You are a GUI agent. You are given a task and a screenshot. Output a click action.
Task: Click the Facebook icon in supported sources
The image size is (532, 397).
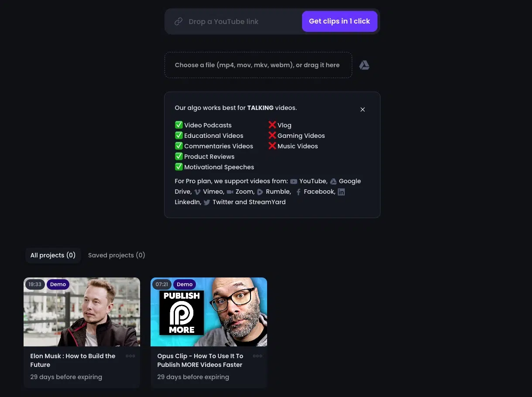point(299,192)
